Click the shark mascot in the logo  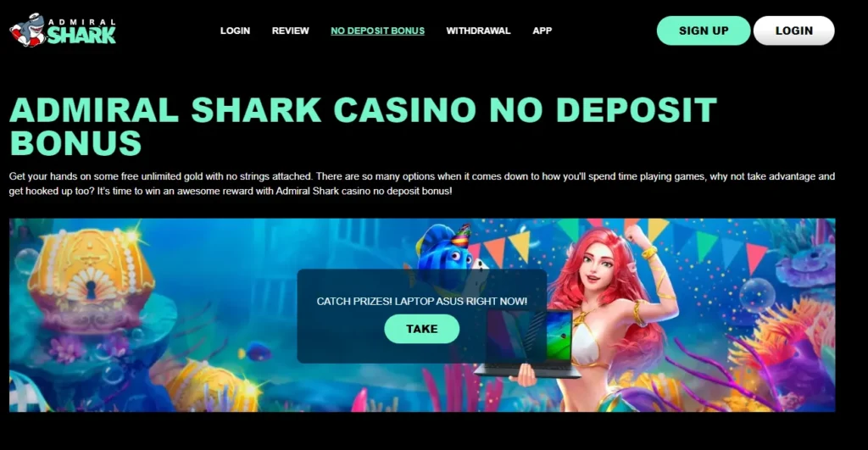[27, 30]
